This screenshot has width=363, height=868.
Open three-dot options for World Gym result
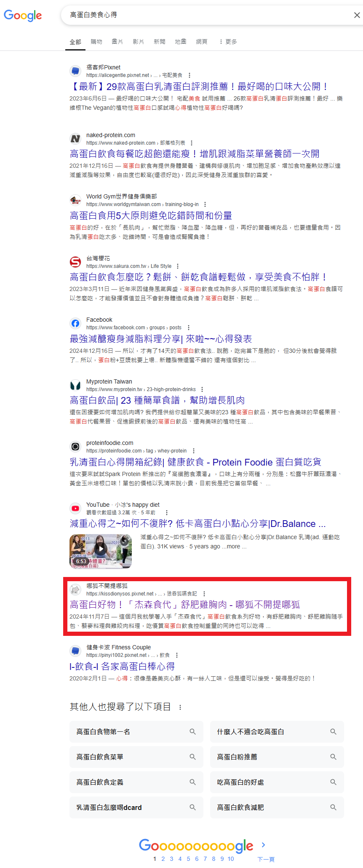coord(205,204)
